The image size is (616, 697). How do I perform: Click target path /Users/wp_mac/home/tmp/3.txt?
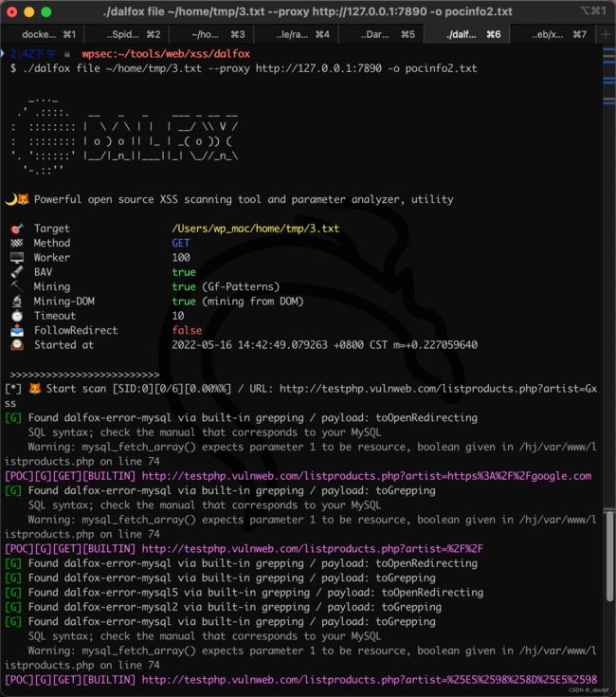255,229
